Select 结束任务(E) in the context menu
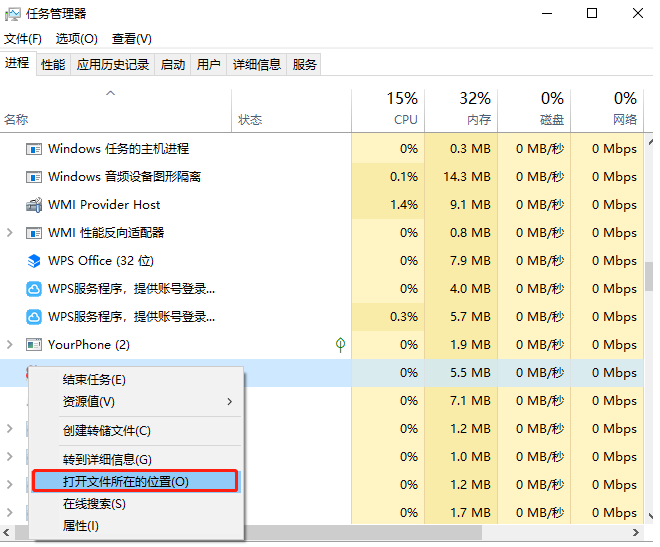 click(94, 380)
